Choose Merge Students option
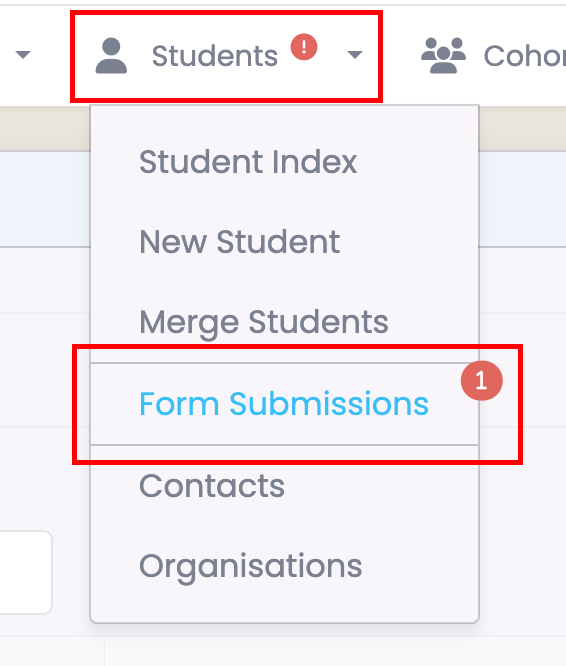 [x=264, y=322]
